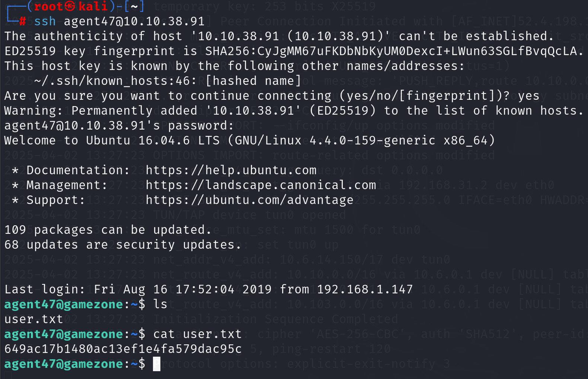Click the user.txt filename in the ls output
Screen dimensions: 588x379
(x=33, y=319)
